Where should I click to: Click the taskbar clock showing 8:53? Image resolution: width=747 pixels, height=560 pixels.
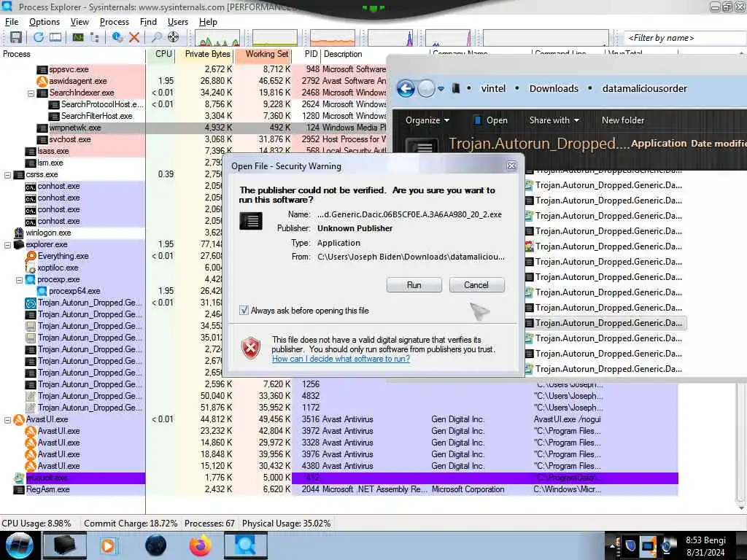click(705, 545)
